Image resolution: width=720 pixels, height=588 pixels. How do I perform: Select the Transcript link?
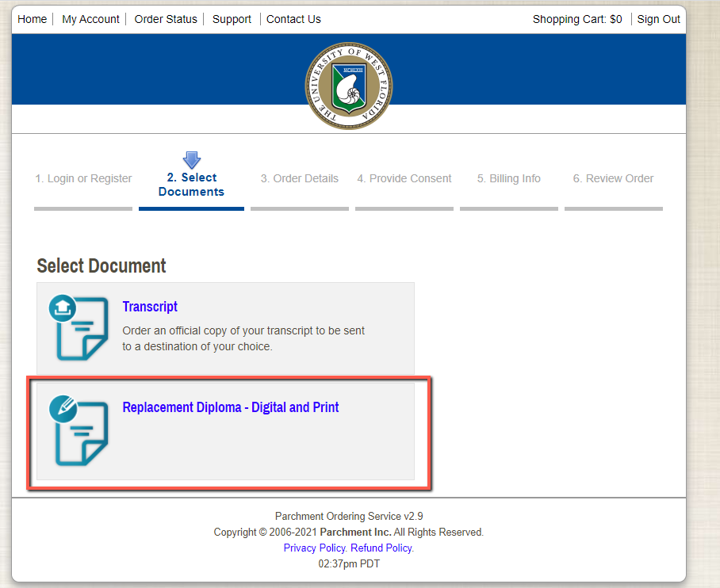click(150, 307)
